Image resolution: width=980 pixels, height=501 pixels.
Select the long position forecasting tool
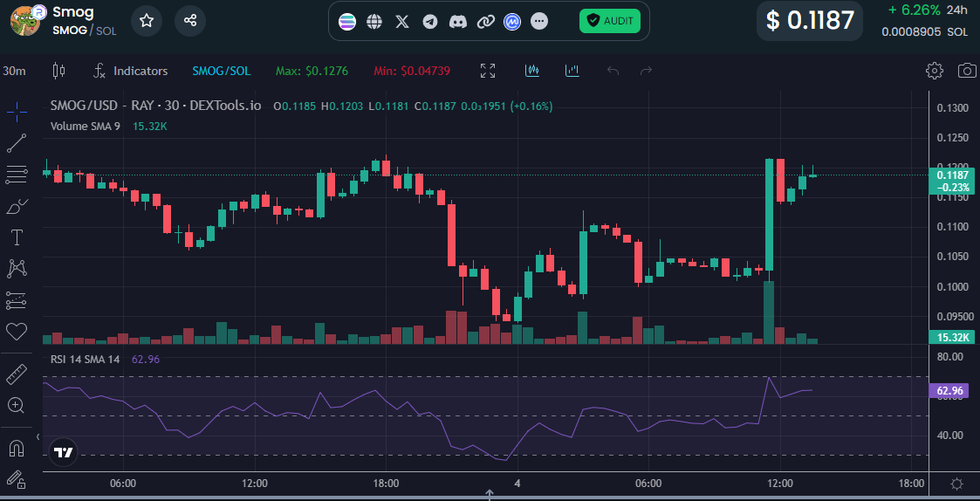17,300
